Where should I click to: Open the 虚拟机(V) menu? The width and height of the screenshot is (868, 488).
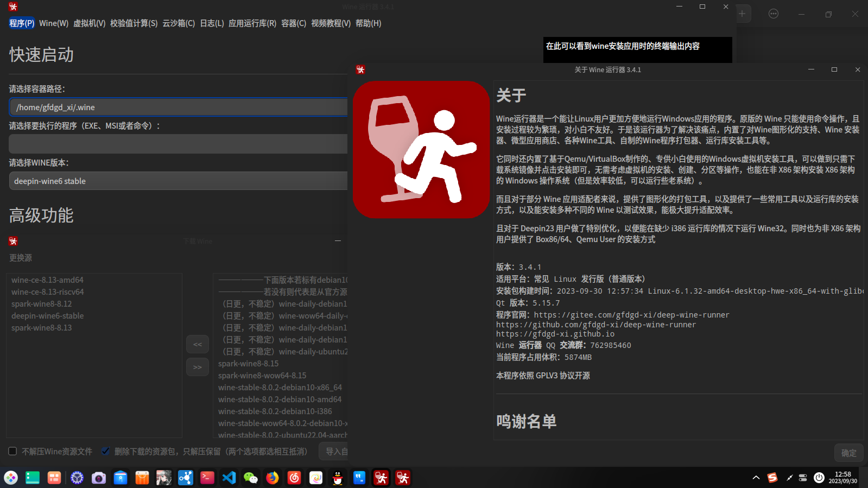tap(90, 23)
